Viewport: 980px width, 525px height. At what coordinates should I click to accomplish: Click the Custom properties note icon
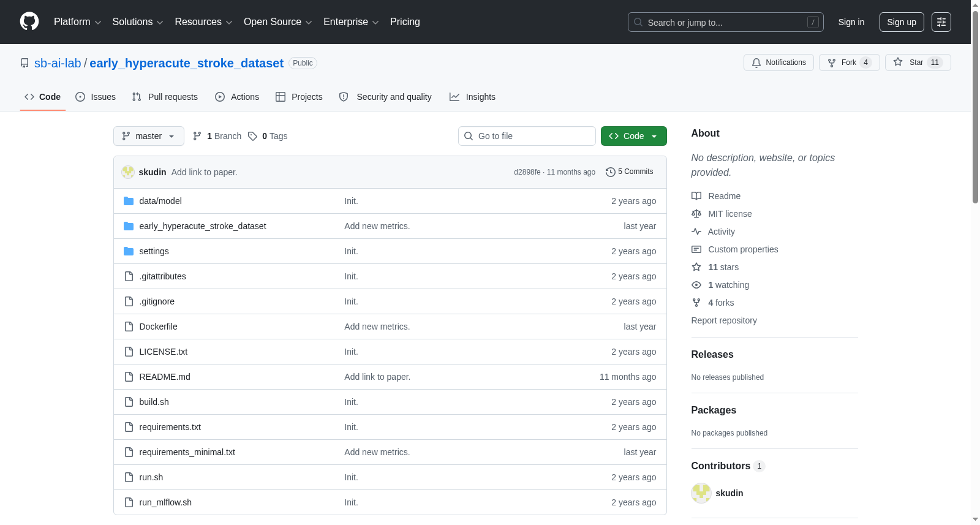(x=696, y=249)
